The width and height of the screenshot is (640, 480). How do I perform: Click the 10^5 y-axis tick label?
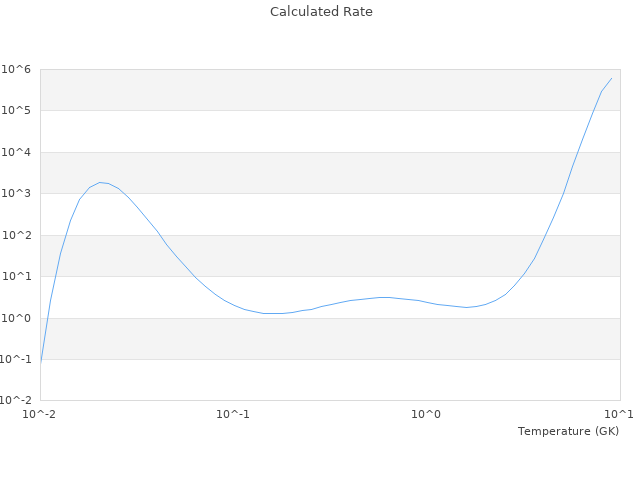(x=17, y=110)
